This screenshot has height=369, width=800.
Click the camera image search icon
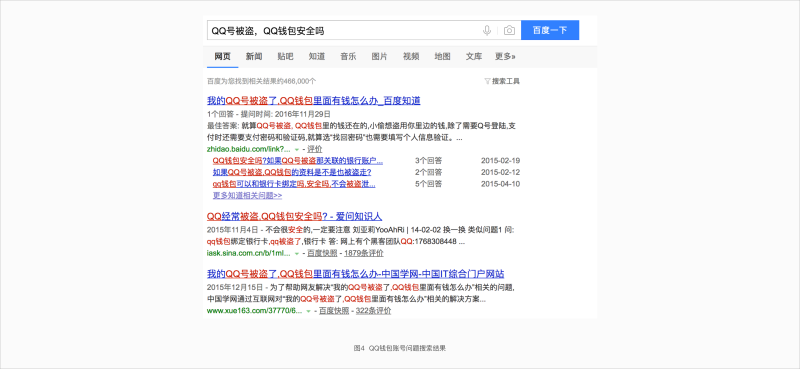[x=509, y=31]
